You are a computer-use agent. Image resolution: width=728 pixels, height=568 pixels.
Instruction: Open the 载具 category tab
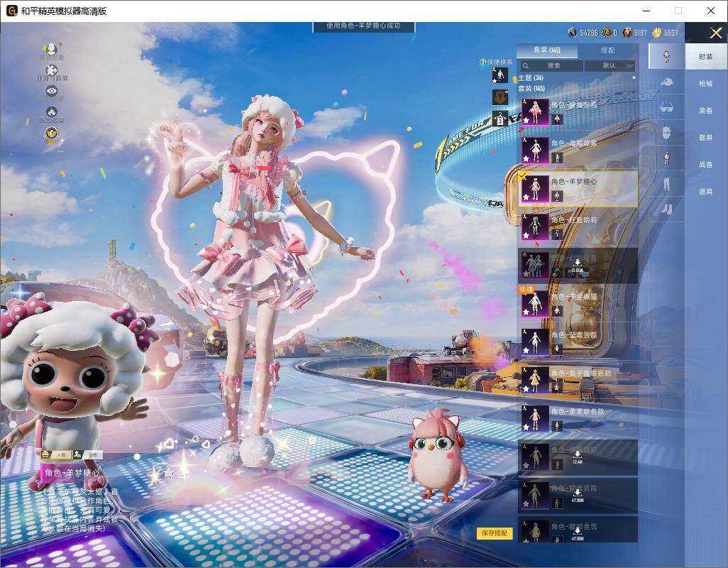(706, 138)
